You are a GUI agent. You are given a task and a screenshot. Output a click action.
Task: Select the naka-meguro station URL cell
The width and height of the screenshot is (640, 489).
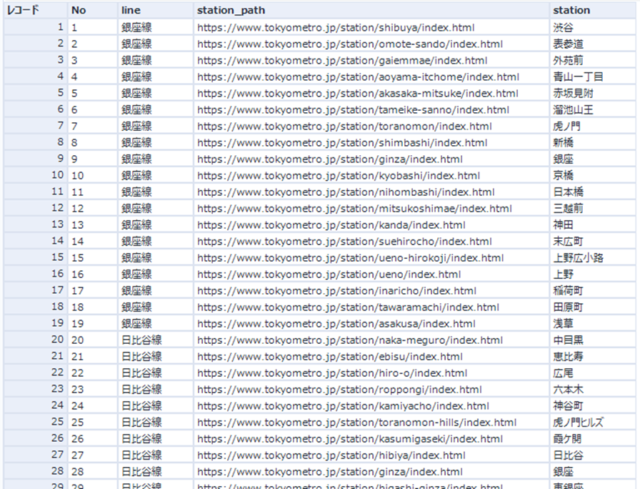pos(371,340)
